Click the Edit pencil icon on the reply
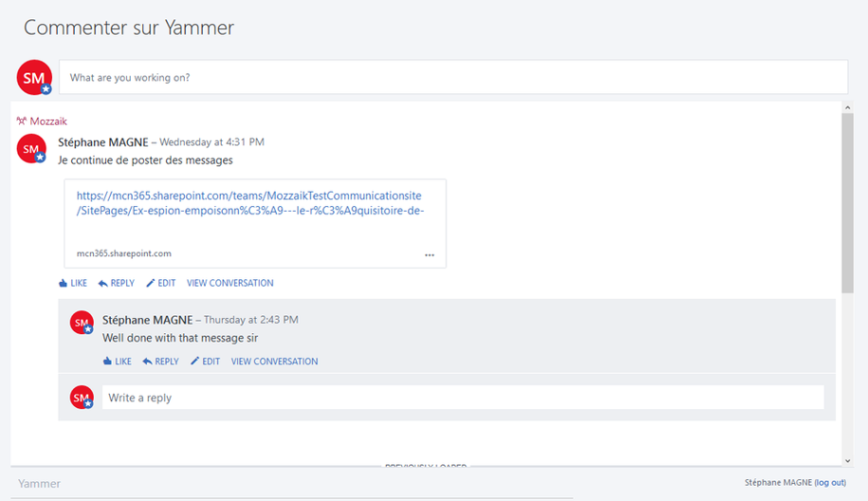 pyautogui.click(x=194, y=361)
